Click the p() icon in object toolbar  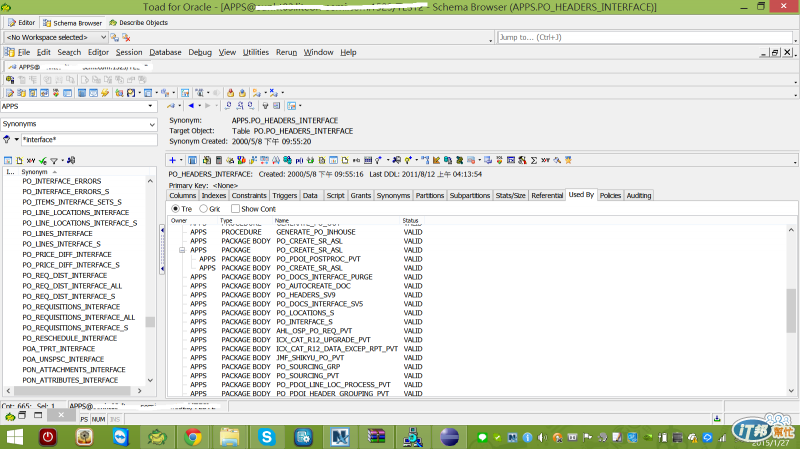[x=299, y=160]
